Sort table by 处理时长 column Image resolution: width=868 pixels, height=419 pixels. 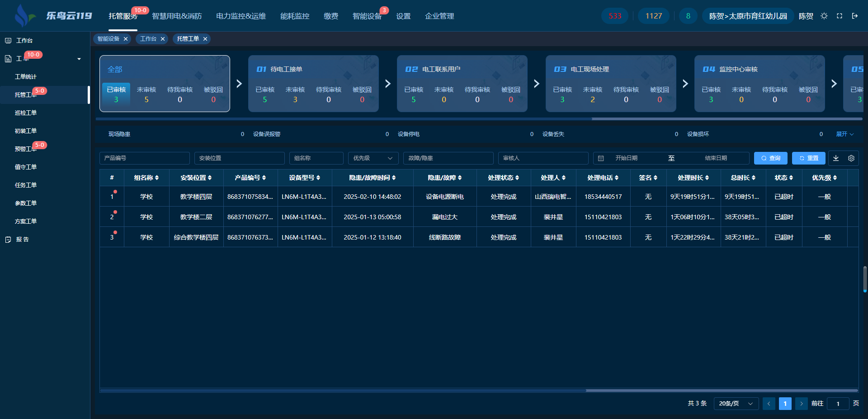(693, 178)
